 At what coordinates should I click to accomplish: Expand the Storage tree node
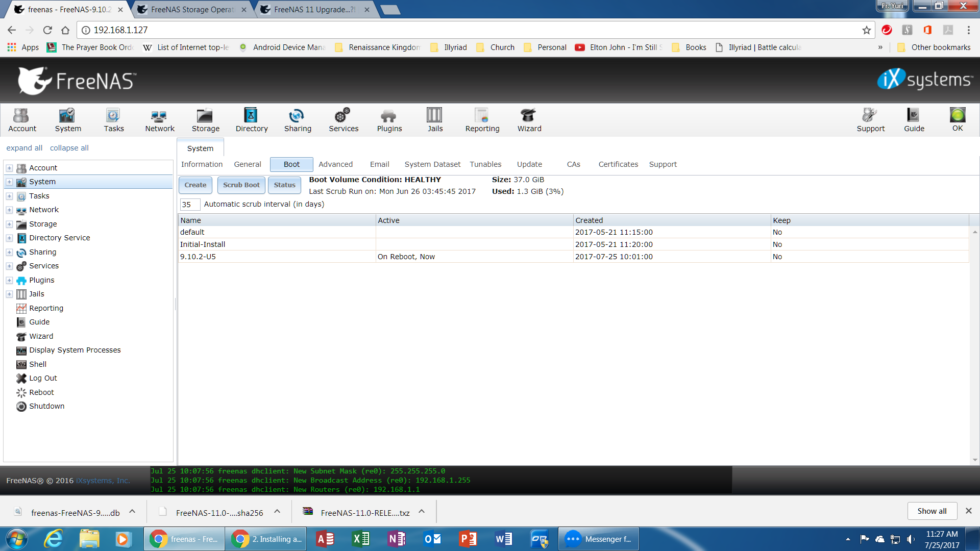pyautogui.click(x=9, y=224)
